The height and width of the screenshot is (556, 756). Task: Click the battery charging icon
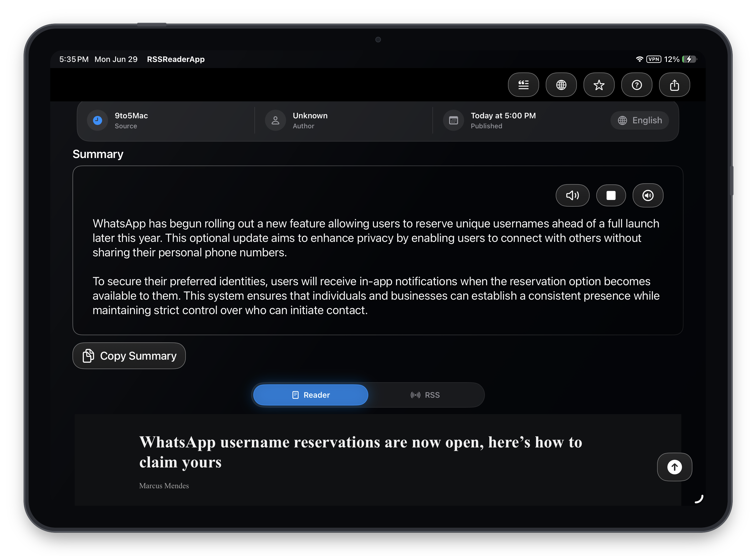(689, 59)
